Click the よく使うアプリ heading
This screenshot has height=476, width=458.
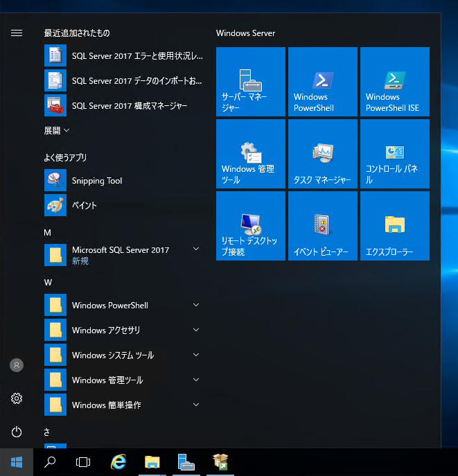pyautogui.click(x=65, y=157)
